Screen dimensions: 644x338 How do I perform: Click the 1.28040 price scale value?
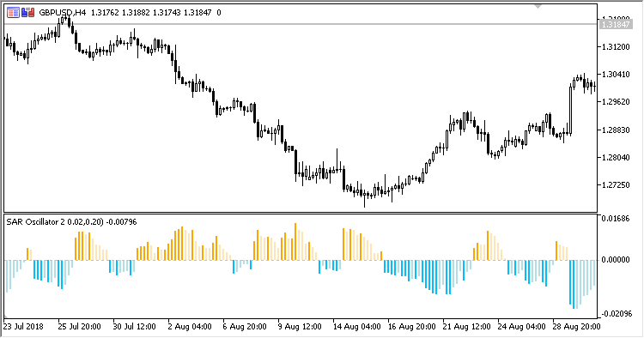[x=616, y=158]
